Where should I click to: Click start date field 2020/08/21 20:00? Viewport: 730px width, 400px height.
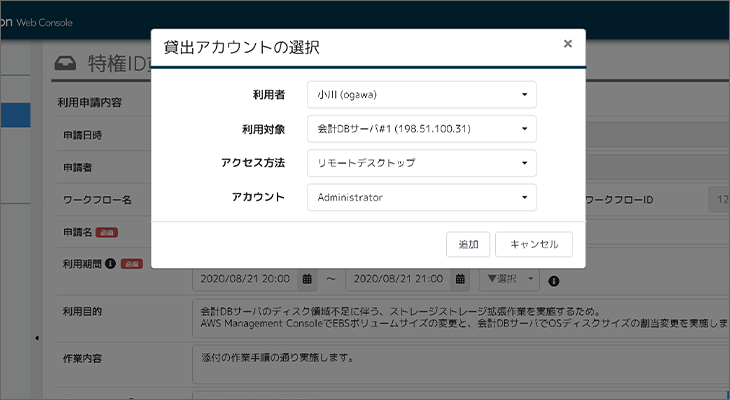(x=245, y=279)
